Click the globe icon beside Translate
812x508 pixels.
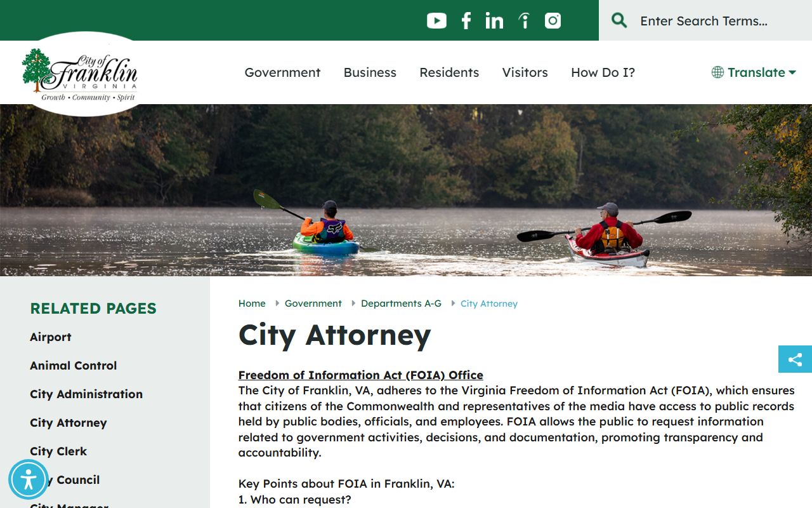pos(717,72)
